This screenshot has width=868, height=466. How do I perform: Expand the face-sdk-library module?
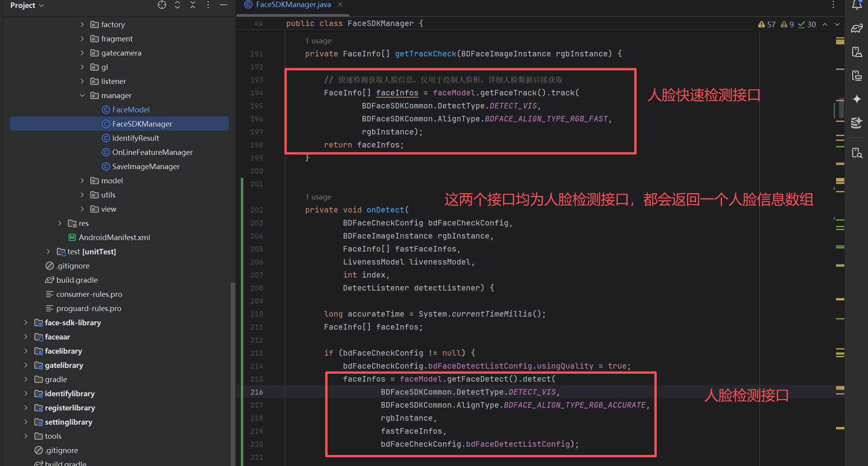tap(26, 322)
